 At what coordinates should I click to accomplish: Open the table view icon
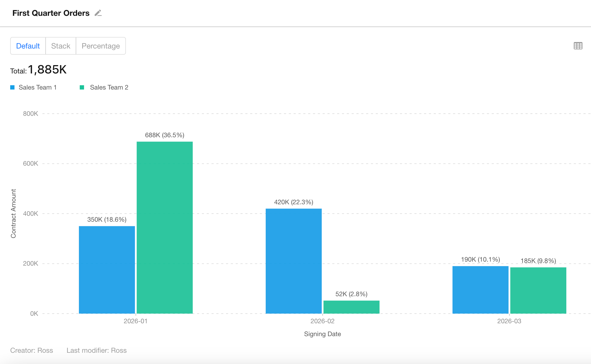578,46
